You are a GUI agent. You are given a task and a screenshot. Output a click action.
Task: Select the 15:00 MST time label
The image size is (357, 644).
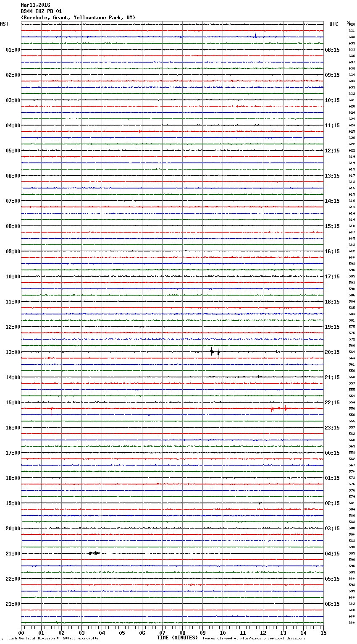pos(13,403)
